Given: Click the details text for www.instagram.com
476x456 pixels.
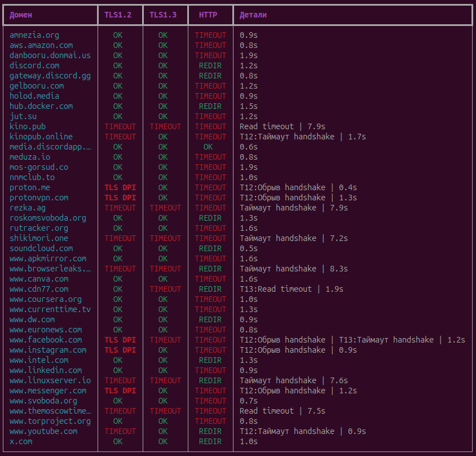Looking at the screenshot, I should coord(298,350).
